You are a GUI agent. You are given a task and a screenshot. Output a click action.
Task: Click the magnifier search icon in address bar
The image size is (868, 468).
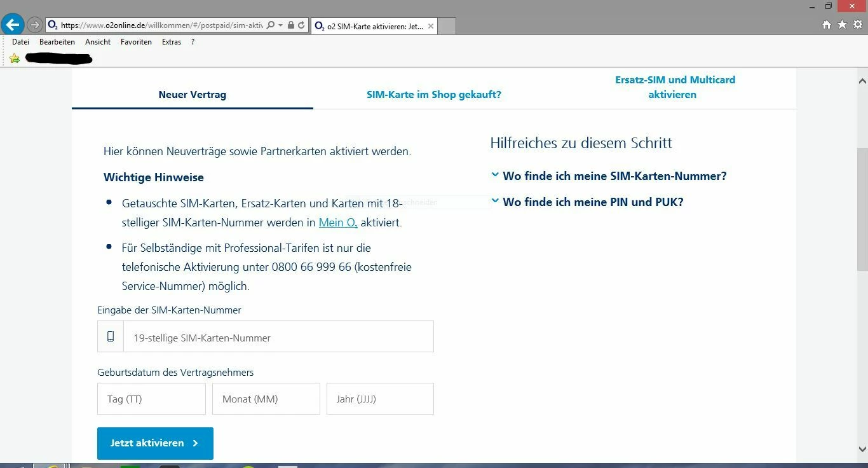click(x=271, y=25)
